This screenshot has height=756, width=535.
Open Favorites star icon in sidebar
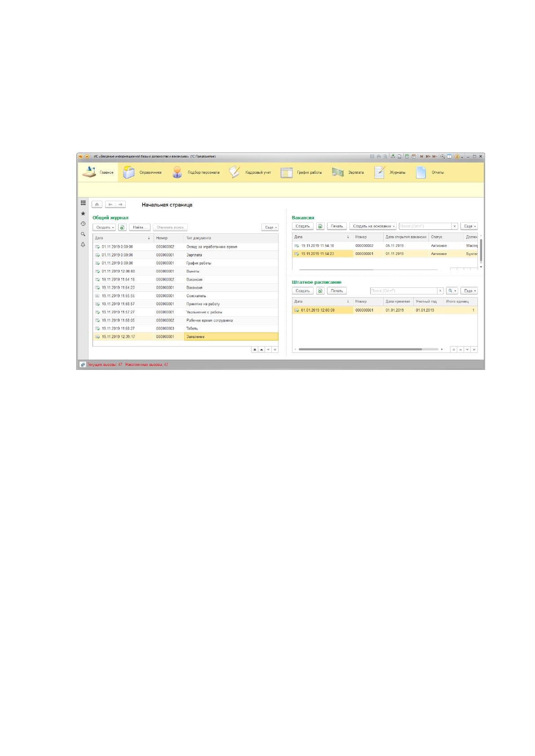(83, 214)
